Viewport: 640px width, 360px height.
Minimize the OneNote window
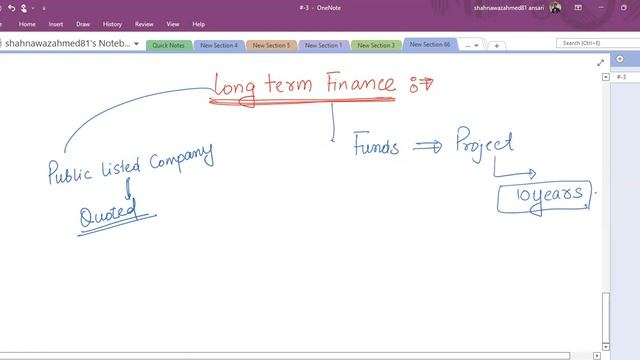point(601,7)
